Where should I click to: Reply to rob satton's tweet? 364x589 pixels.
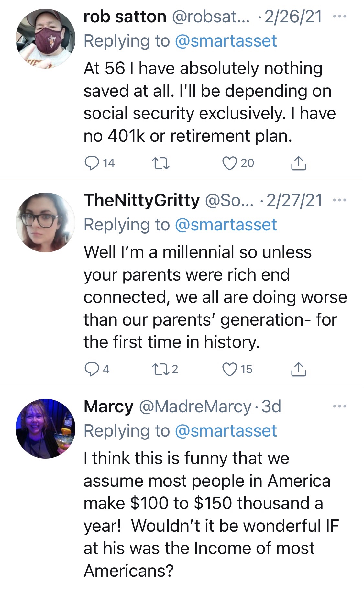[x=92, y=163]
